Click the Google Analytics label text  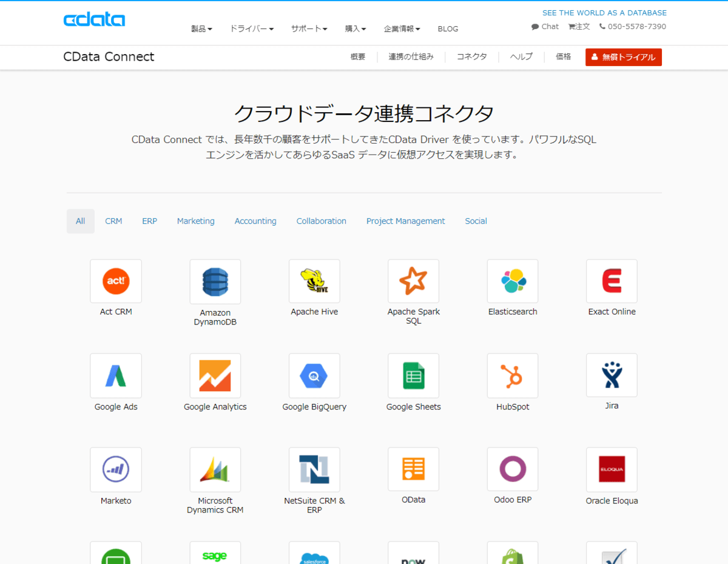[x=215, y=407]
